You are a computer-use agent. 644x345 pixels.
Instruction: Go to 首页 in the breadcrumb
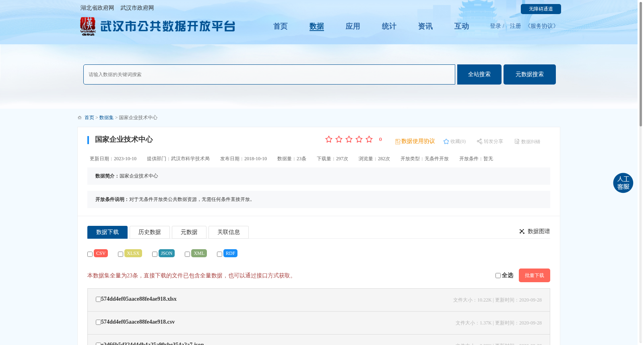(89, 118)
